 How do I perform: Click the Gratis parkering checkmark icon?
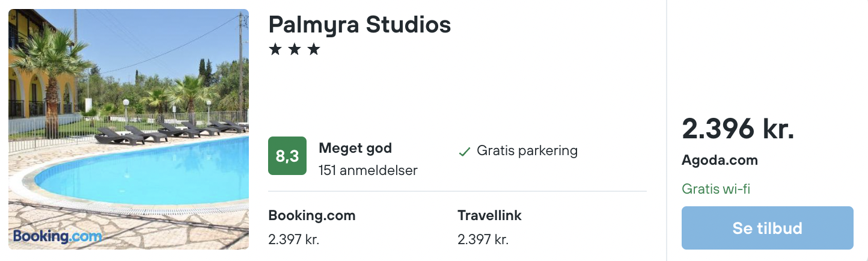click(464, 152)
